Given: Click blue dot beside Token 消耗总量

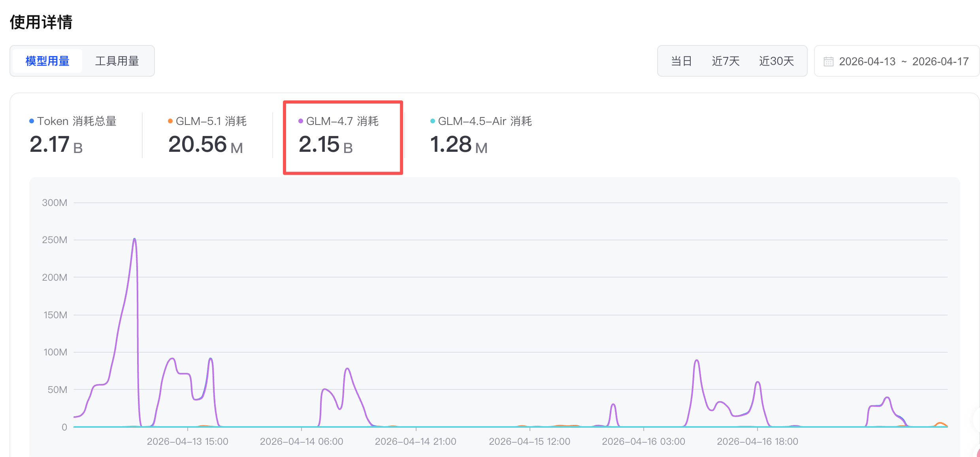Looking at the screenshot, I should coord(32,121).
